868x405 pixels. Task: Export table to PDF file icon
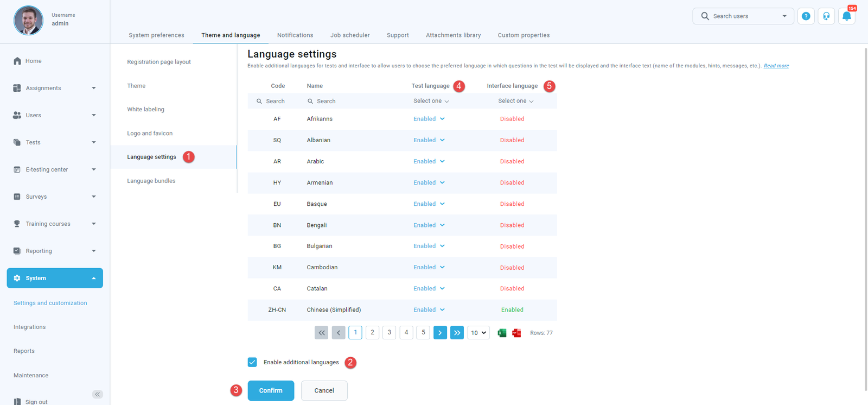point(516,333)
